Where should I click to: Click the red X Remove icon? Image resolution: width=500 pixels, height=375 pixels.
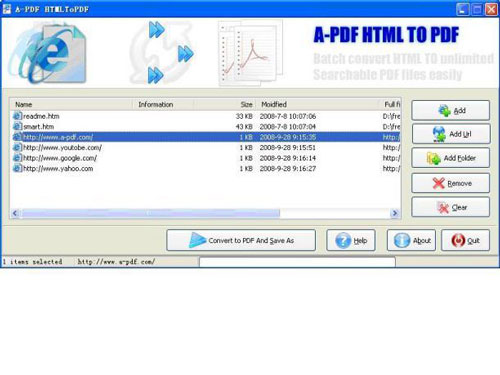point(438,183)
